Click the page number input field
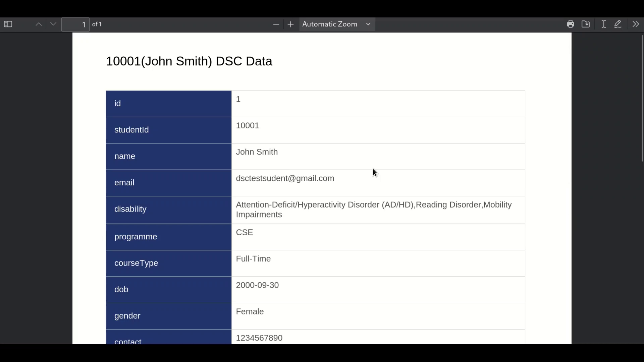 (75, 24)
